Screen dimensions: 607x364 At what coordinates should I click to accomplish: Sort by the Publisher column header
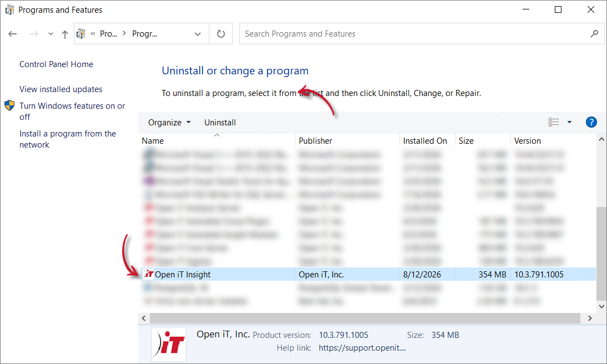pos(347,141)
